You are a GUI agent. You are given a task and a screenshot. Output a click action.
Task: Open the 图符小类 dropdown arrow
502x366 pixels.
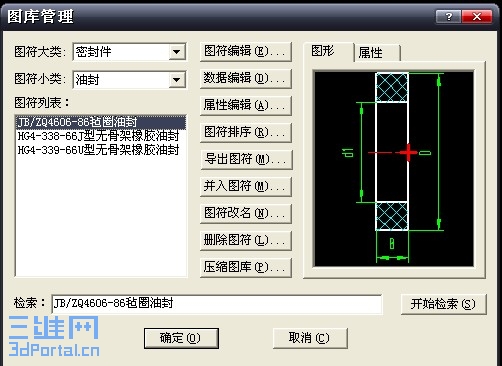(177, 80)
